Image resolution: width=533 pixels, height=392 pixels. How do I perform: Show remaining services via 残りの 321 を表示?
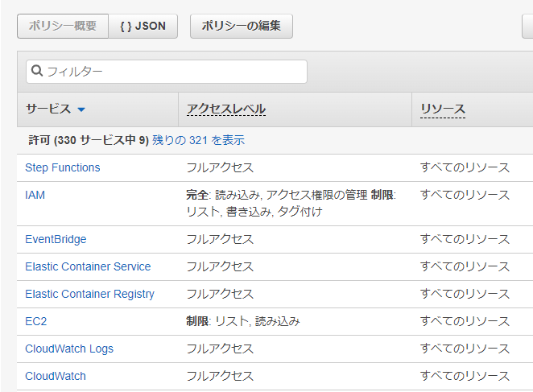199,140
